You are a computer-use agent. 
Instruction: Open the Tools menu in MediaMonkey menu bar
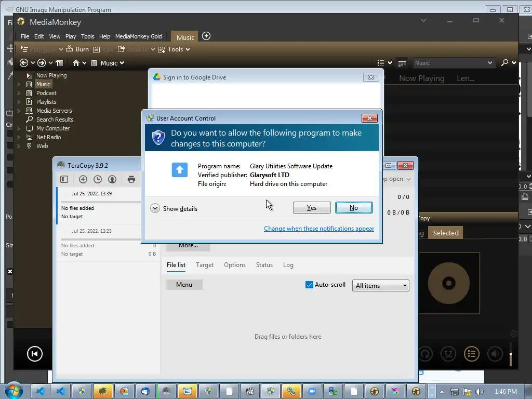tap(87, 36)
